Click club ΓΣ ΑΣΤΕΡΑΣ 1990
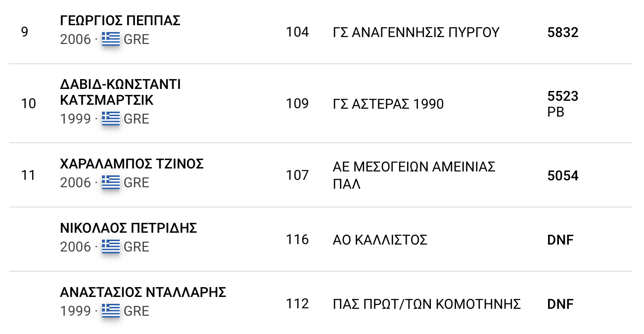The height and width of the screenshot is (334, 644). click(388, 104)
